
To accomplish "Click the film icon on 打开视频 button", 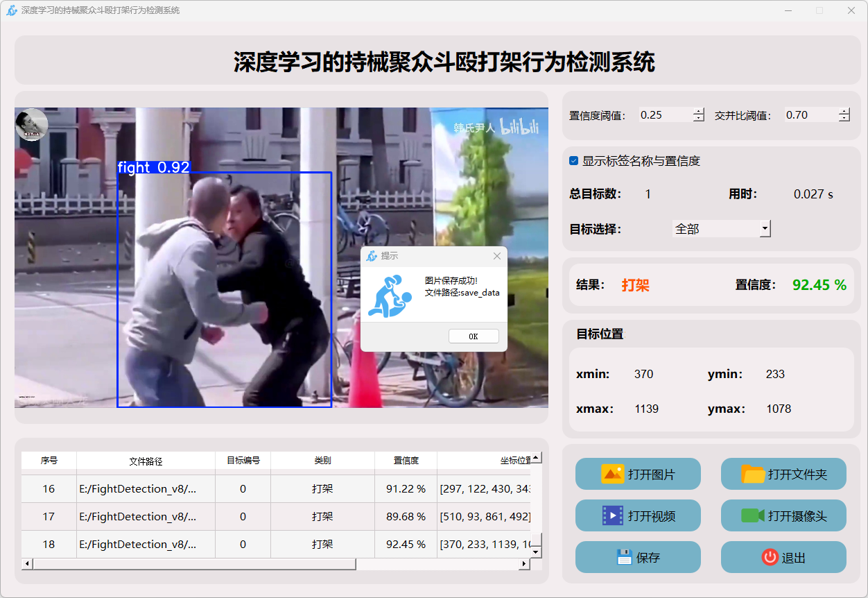I will coord(613,515).
